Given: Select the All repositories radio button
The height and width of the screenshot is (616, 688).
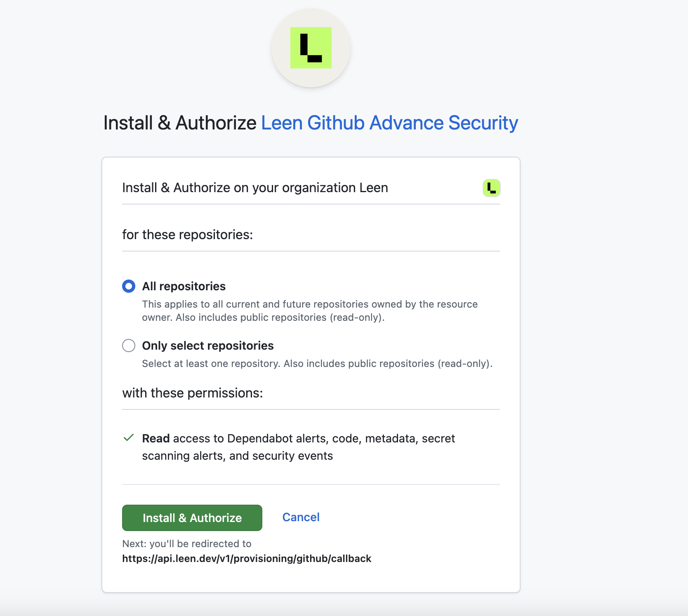Looking at the screenshot, I should (x=128, y=286).
